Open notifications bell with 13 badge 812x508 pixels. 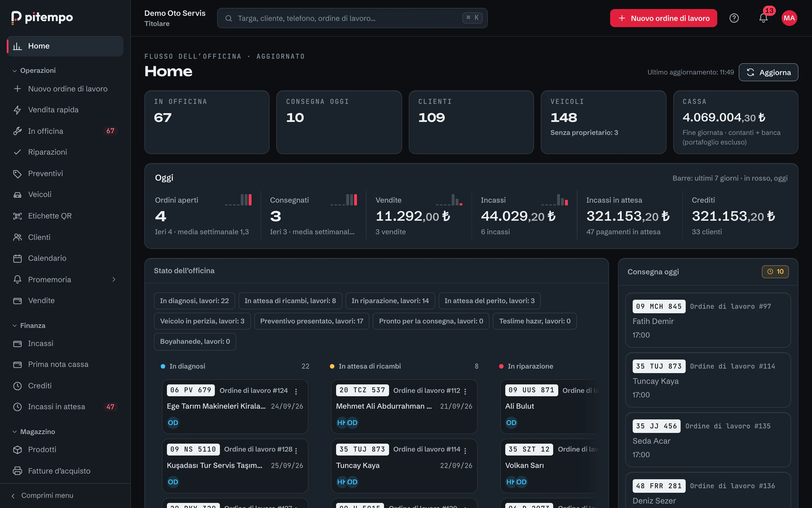click(763, 18)
